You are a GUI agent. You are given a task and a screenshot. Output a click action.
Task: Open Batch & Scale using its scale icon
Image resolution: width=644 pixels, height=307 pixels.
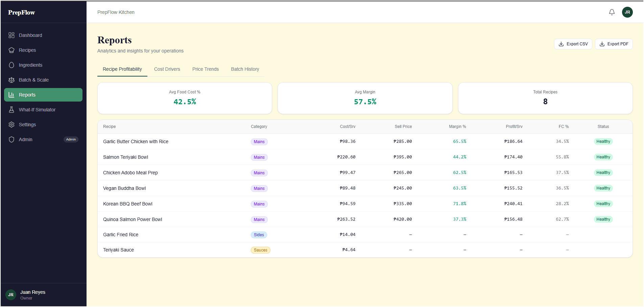11,80
